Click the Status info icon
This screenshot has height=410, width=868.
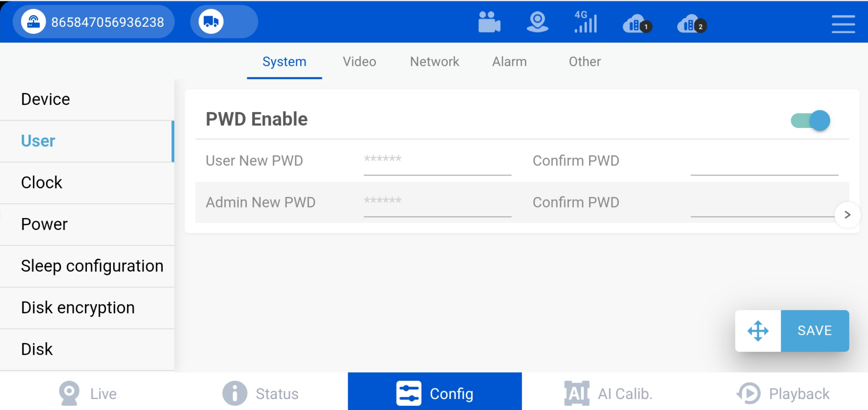[235, 393]
